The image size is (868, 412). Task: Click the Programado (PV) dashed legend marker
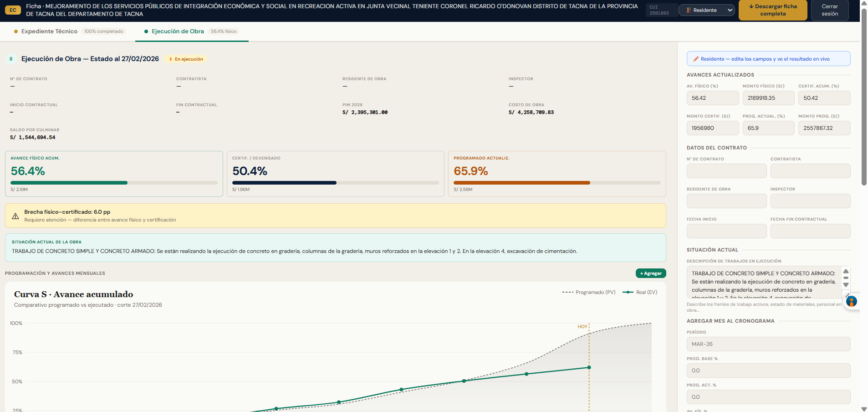pyautogui.click(x=567, y=292)
